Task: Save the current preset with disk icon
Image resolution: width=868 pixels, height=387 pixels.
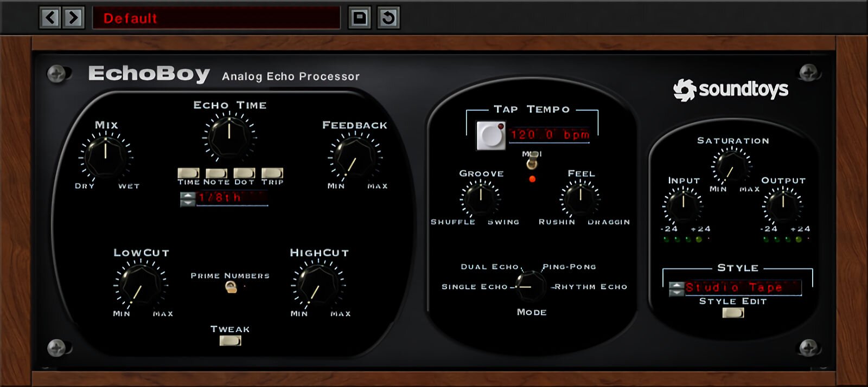Action: point(359,18)
